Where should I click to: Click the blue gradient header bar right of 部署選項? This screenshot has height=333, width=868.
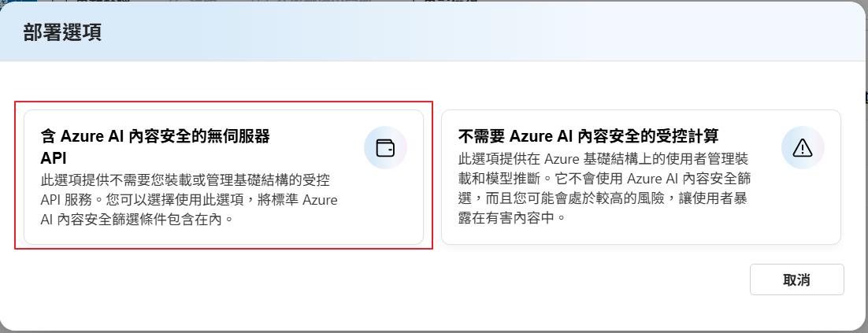(473, 33)
